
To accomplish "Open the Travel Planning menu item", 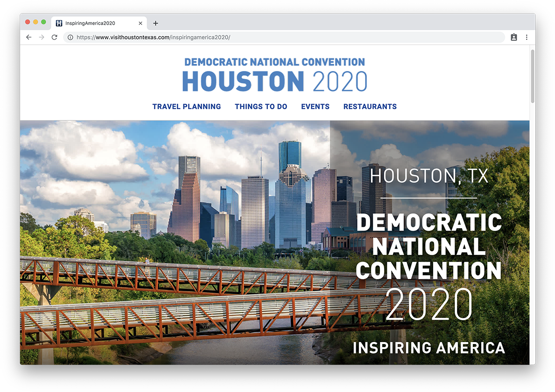I will (x=186, y=106).
